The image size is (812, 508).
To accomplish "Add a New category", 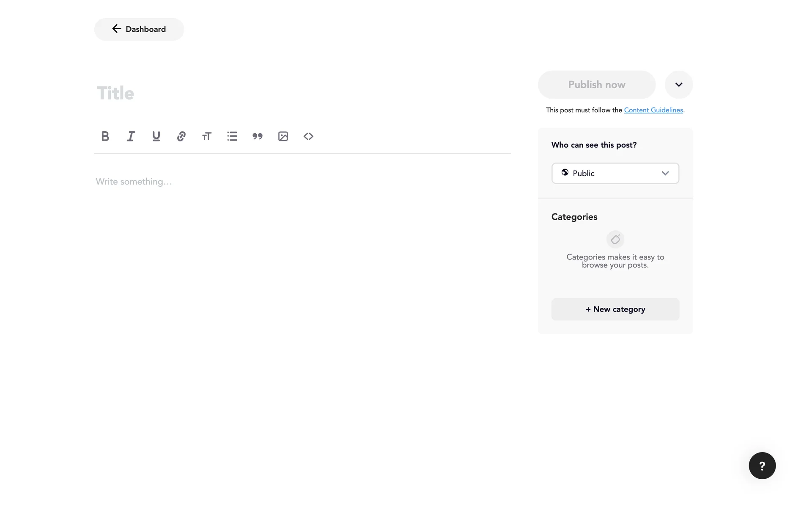I will pos(615,309).
